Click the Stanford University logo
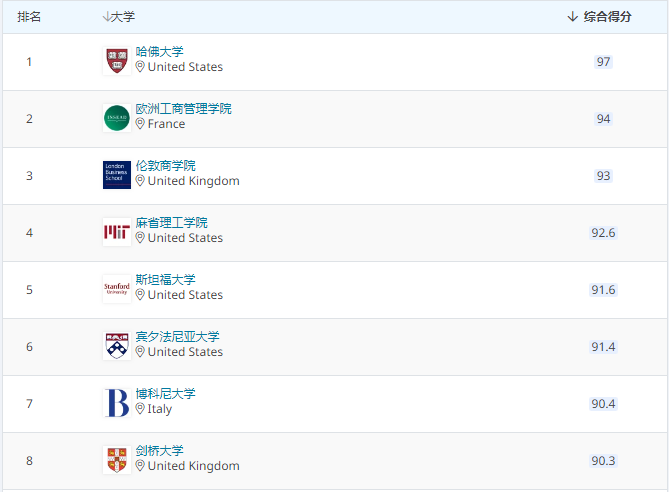The width and height of the screenshot is (669, 492). [x=117, y=289]
